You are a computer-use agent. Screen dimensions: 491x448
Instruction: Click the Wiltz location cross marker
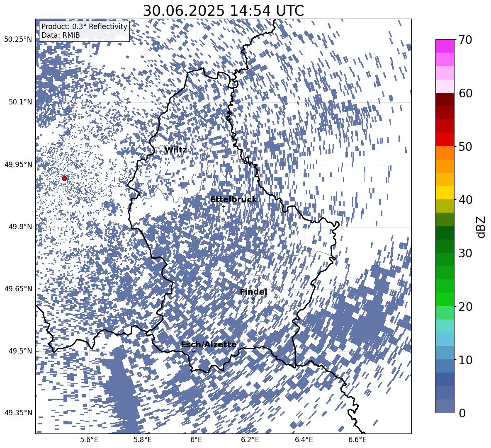(x=178, y=156)
